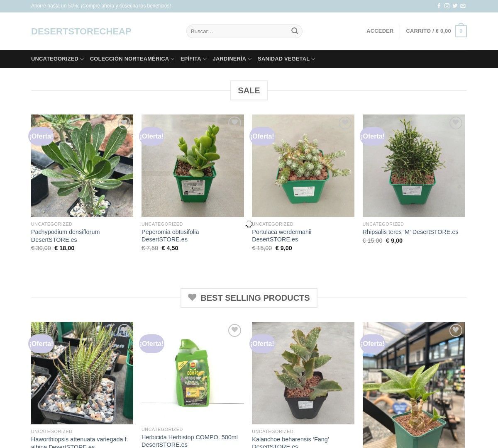Toggle wishlist heart on Portulaca werdermanii
The image size is (498, 448).
point(345,123)
